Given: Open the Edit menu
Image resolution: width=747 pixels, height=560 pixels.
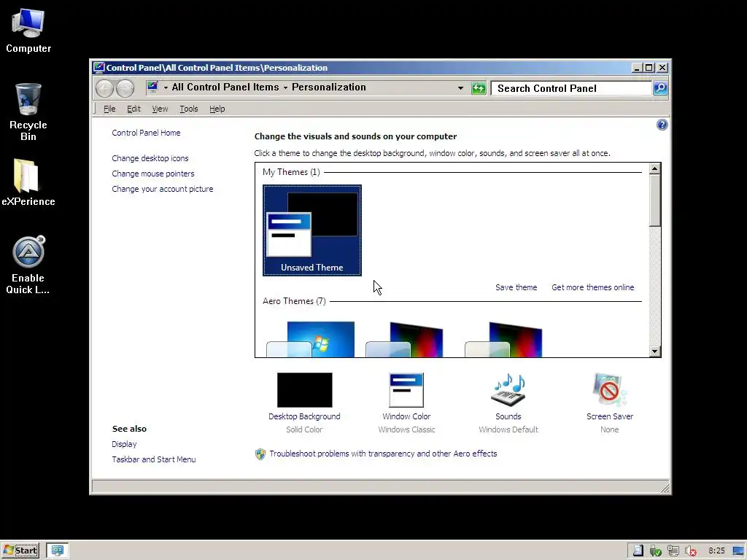Looking at the screenshot, I should (x=133, y=109).
